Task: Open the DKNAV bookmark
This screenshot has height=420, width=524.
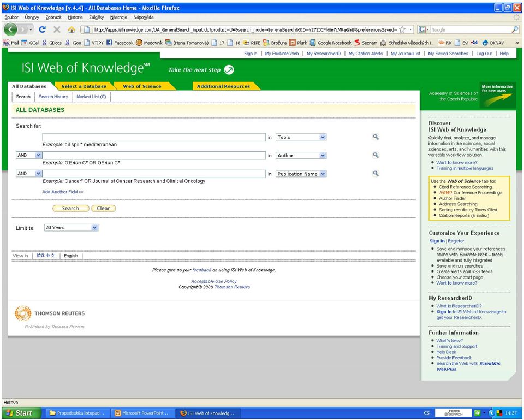Action: point(493,43)
